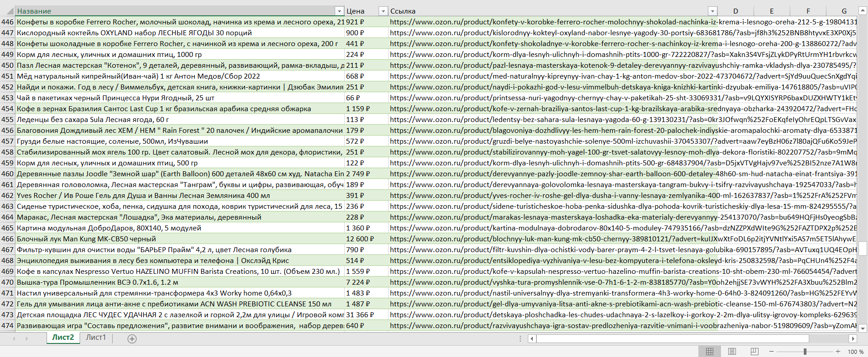The image size is (868, 357).
Task: Select cell with price 7 224 ₽
Action: tap(366, 282)
